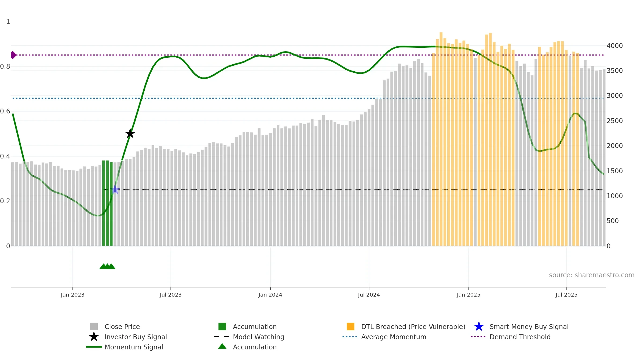Hide the Model Watching dashed line series

[x=258, y=337]
